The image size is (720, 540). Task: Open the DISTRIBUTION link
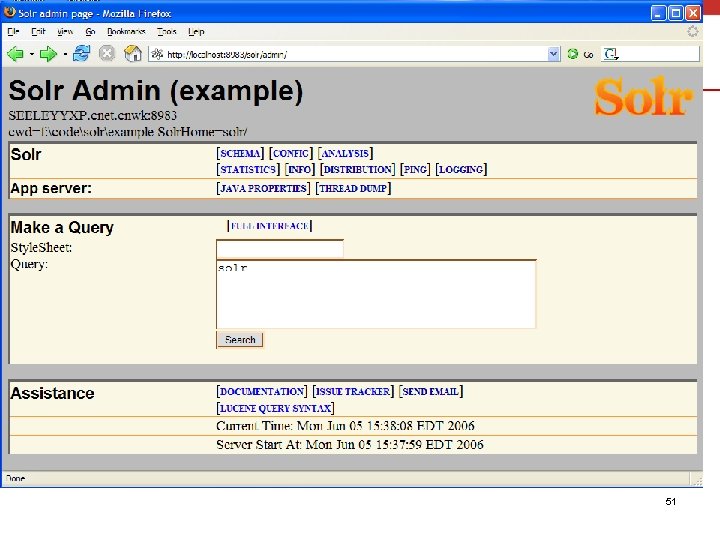point(358,169)
